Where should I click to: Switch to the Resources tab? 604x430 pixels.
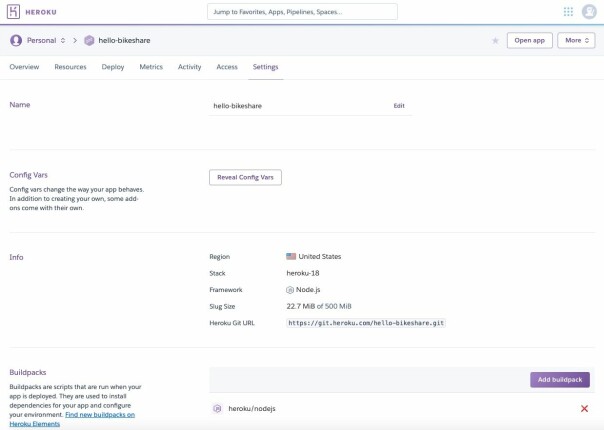point(70,67)
